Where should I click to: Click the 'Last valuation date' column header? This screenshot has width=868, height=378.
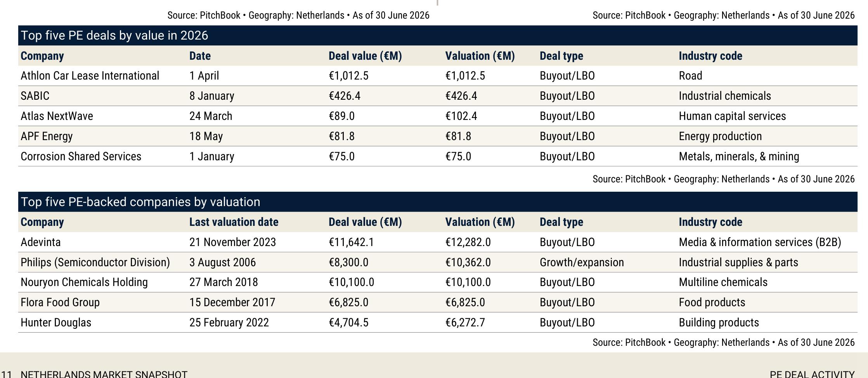click(x=234, y=222)
